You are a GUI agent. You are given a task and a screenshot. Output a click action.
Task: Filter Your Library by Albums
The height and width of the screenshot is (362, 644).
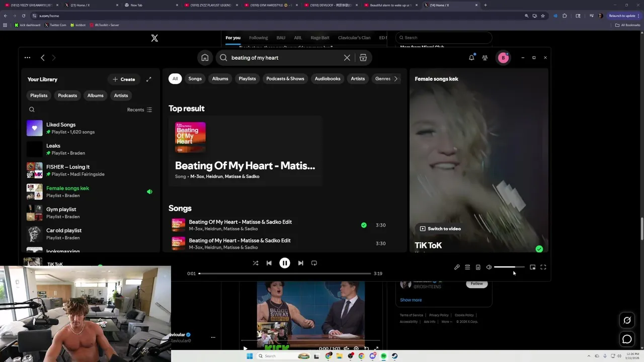coord(95,96)
